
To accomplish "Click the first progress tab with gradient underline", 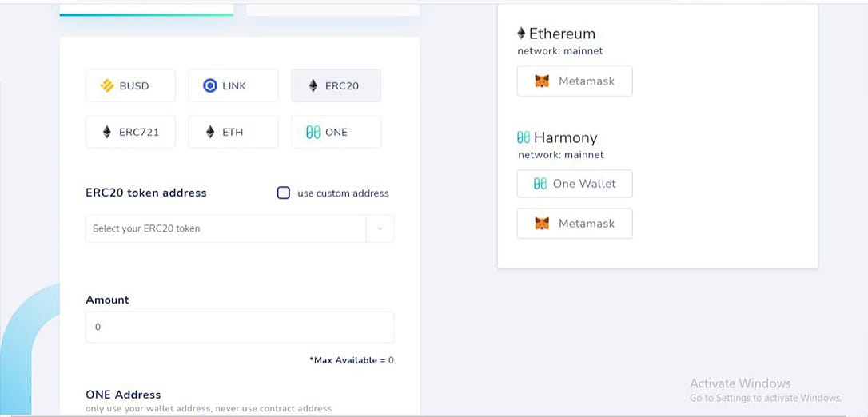I will (147, 10).
